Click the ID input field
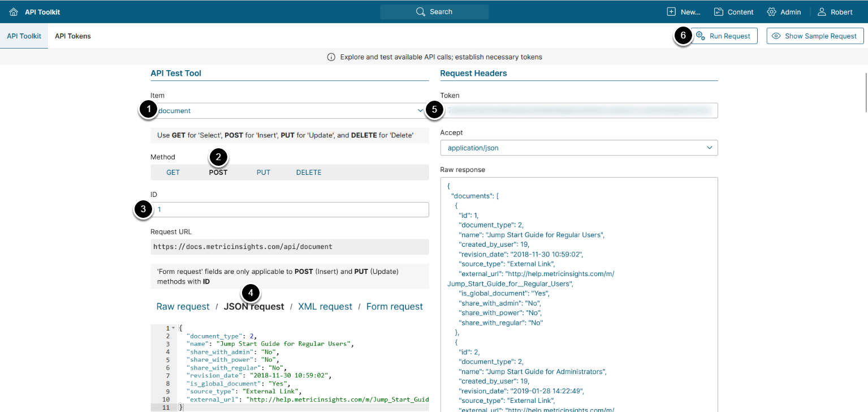The image size is (868, 412). pyautogui.click(x=291, y=210)
